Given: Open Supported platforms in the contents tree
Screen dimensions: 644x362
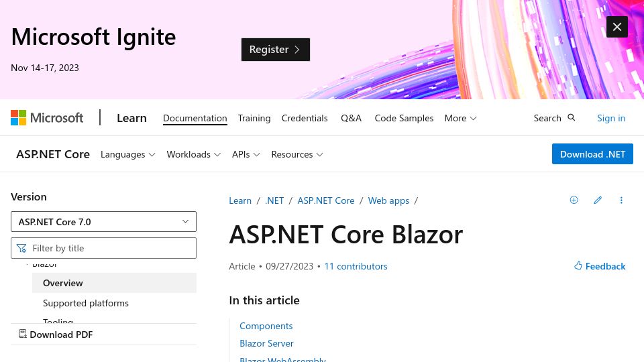Looking at the screenshot, I should point(85,303).
